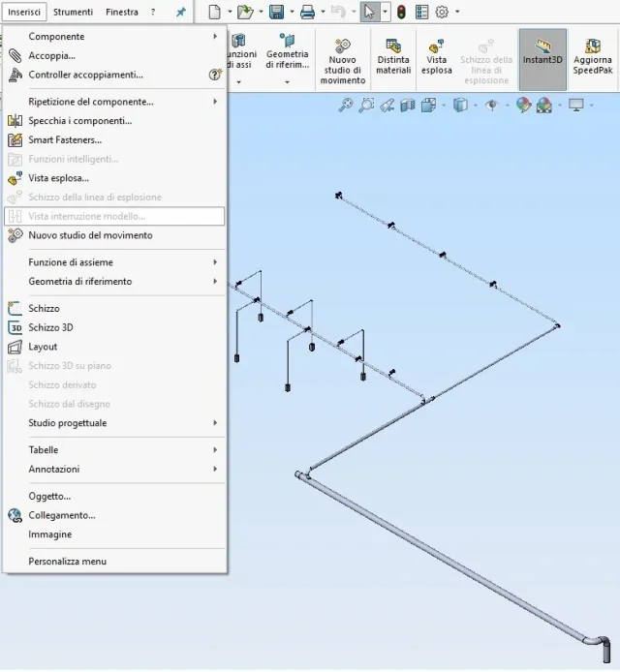The width and height of the screenshot is (620, 672).
Task: Click the Print icon in toolbar
Action: coord(307,12)
